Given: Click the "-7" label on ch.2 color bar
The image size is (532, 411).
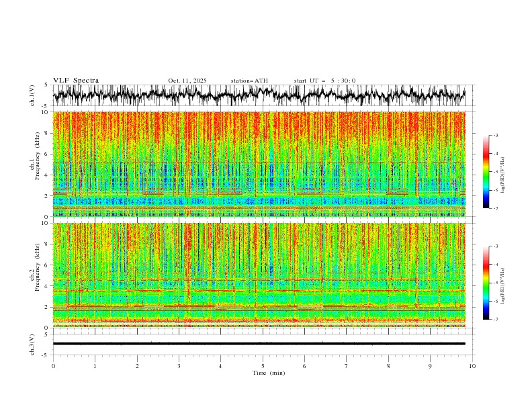Looking at the screenshot, I should (495, 319).
